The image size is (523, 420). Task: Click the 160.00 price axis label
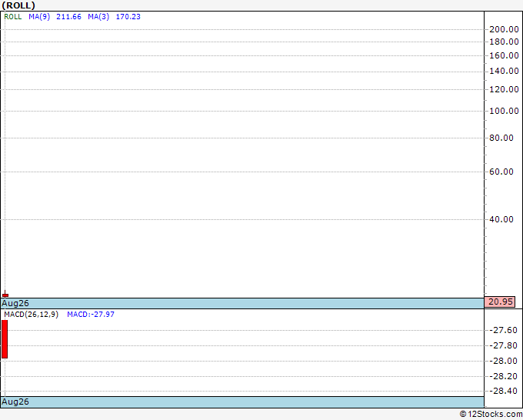(x=504, y=55)
